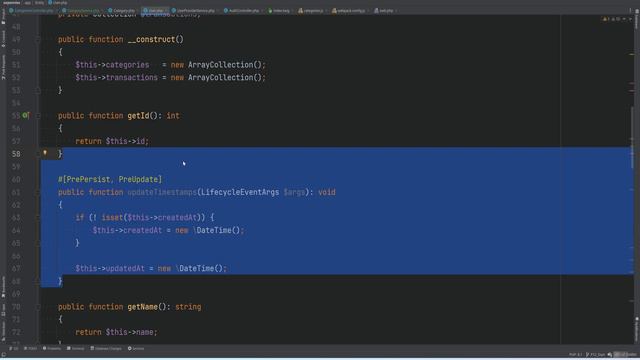This screenshot has height=360, width=640.
Task: Collapse the if block fold on line 63
Action: pos(38,218)
